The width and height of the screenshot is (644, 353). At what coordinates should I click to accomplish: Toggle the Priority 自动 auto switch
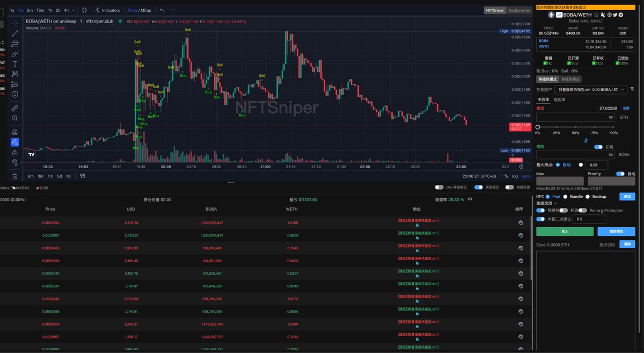click(620, 174)
